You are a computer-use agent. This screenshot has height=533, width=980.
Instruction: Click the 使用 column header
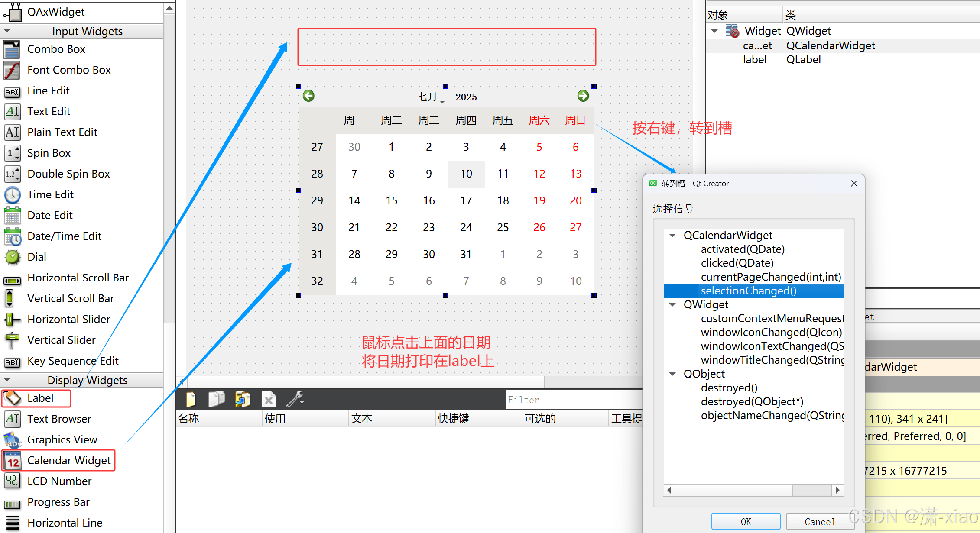tap(305, 419)
